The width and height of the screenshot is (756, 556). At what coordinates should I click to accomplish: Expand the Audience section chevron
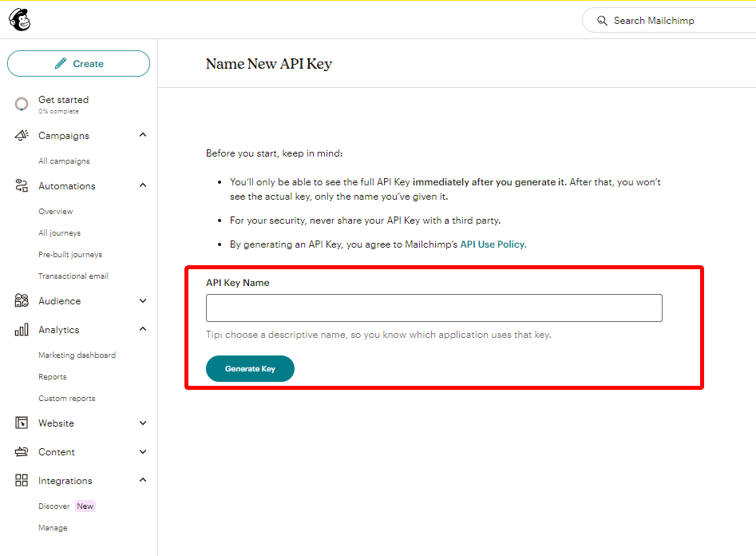pos(143,300)
